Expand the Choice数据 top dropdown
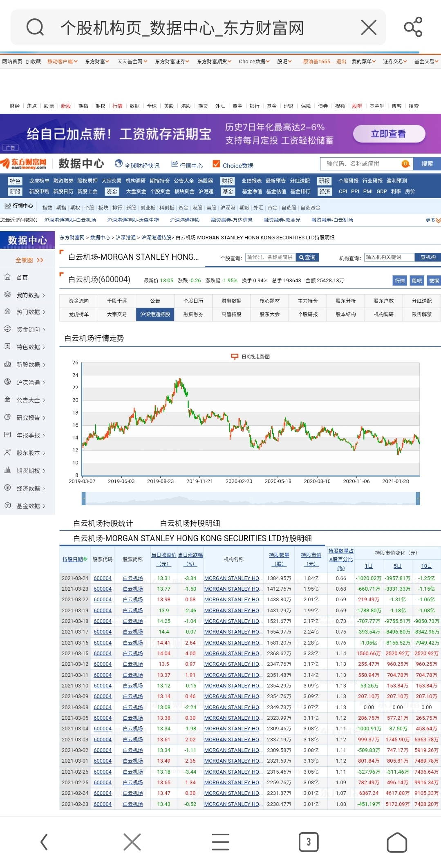 pyautogui.click(x=254, y=61)
